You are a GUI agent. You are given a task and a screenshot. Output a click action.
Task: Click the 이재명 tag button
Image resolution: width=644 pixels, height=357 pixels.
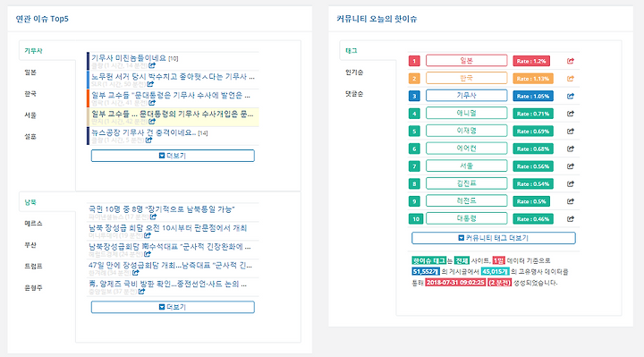[467, 131]
